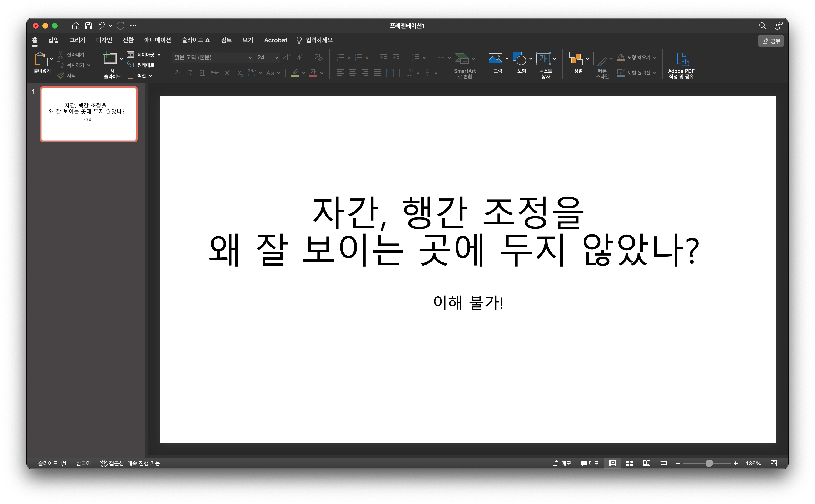Switch to the 삽입 tab
The image size is (815, 504).
coord(53,40)
